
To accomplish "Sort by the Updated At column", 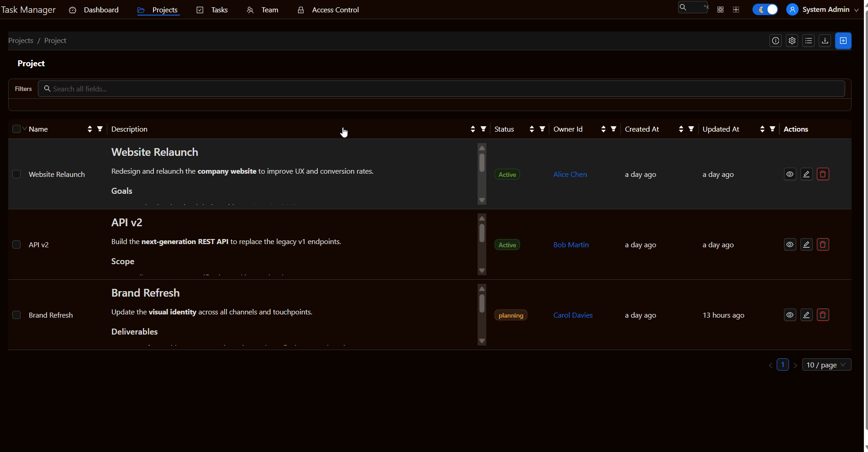I will [x=762, y=129].
